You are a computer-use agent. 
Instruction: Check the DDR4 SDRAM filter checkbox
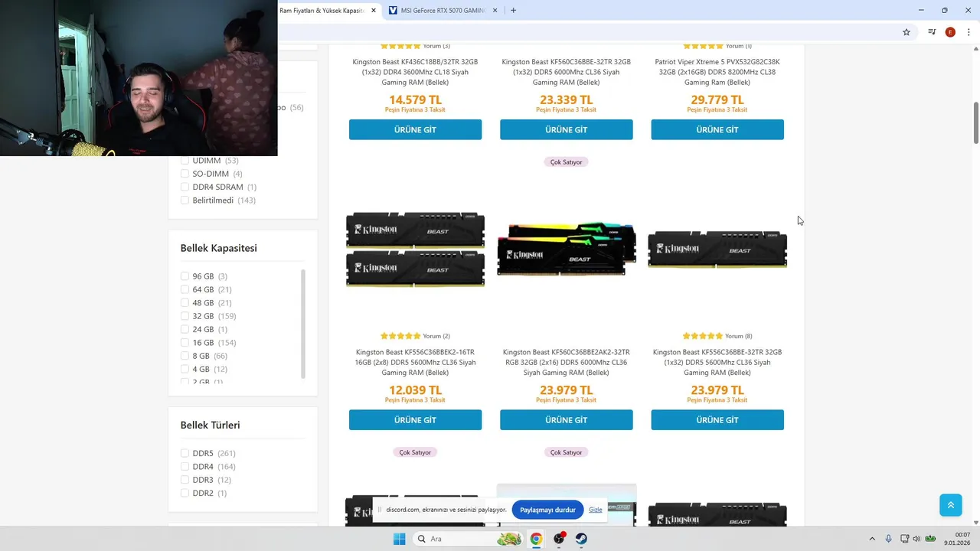point(185,187)
